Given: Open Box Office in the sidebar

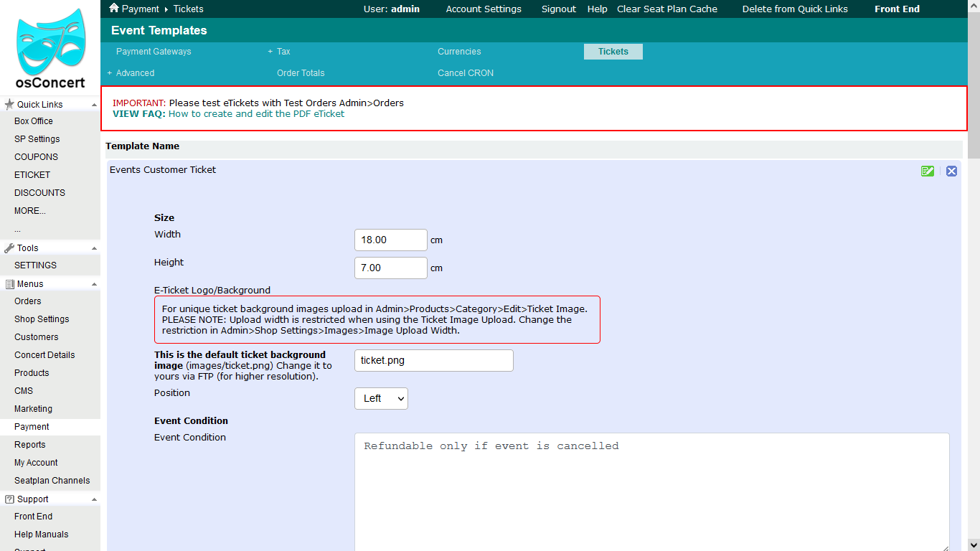Looking at the screenshot, I should click(34, 121).
